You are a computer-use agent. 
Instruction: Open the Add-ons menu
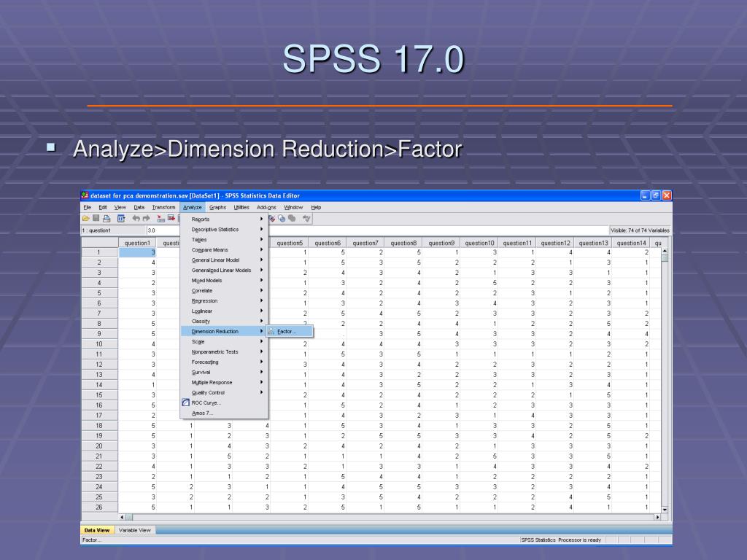(266, 207)
